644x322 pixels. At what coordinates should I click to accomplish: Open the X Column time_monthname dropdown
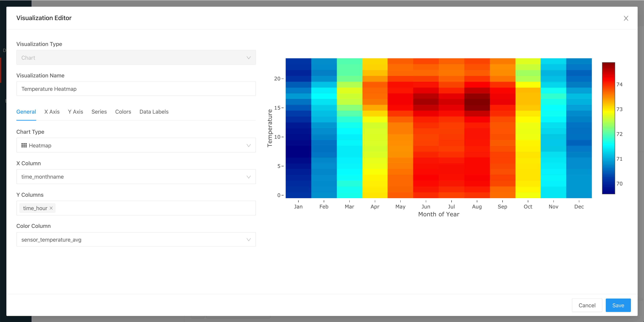[136, 177]
